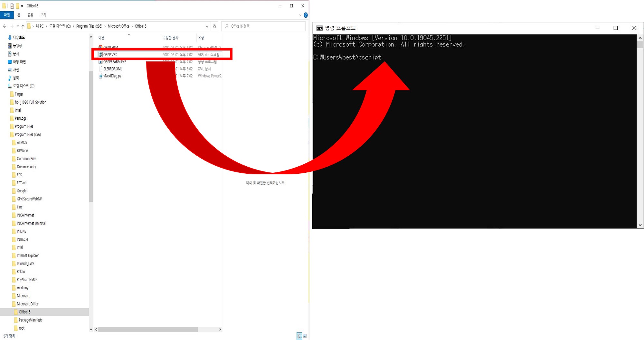Open the 공유 ribbon tab
This screenshot has height=340, width=644.
coord(30,15)
